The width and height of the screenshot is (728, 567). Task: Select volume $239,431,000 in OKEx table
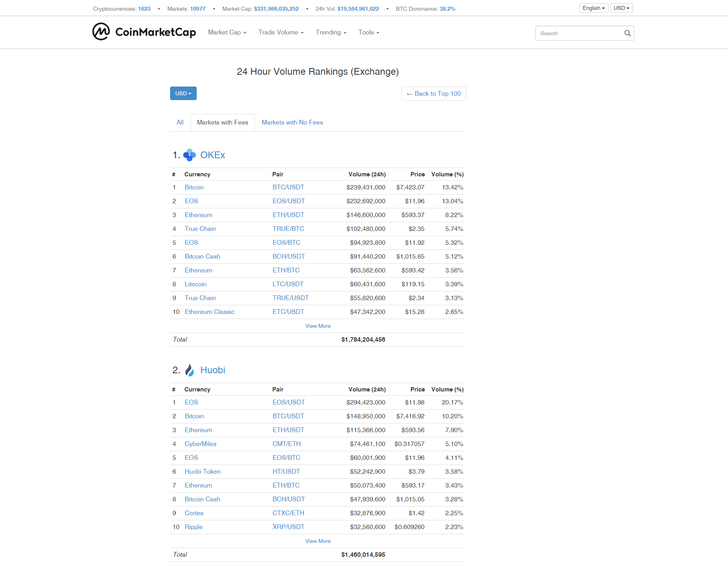click(366, 187)
